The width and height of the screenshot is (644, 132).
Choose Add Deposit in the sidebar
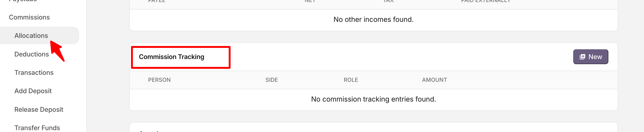pyautogui.click(x=33, y=91)
